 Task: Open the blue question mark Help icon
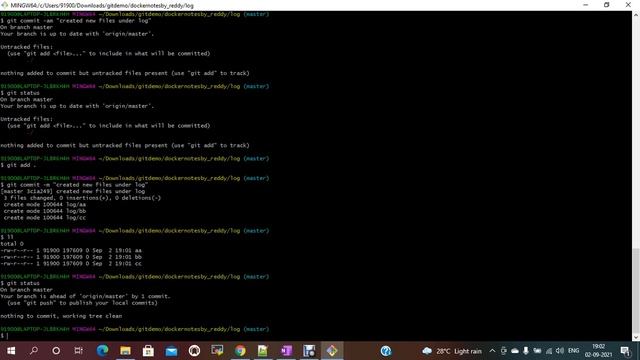click(386, 351)
